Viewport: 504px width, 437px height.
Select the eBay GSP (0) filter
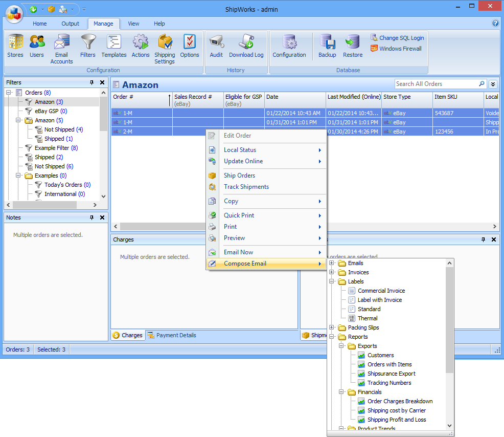[x=51, y=111]
